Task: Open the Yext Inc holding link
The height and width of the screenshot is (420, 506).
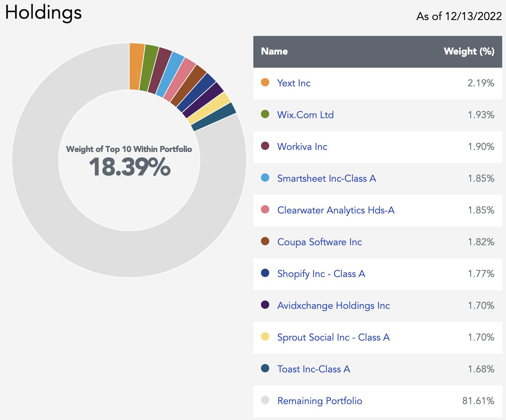Action: (x=294, y=83)
